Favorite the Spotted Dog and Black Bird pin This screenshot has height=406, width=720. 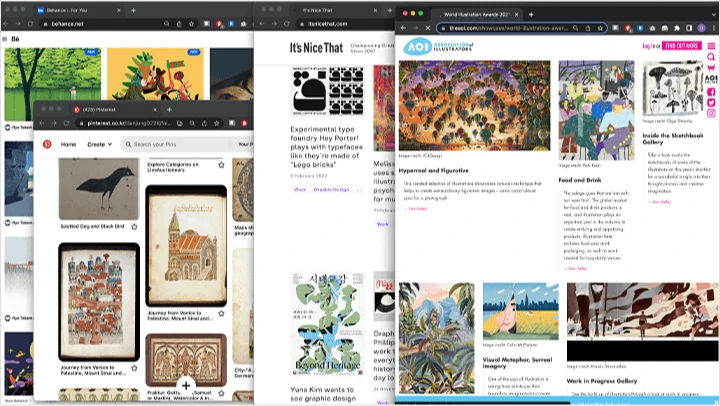click(x=134, y=226)
